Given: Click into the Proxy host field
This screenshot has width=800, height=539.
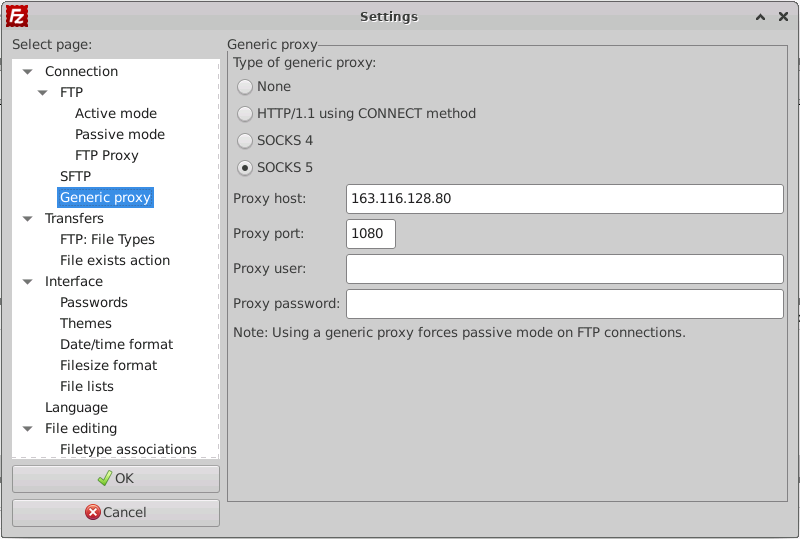Looking at the screenshot, I should (x=564, y=199).
